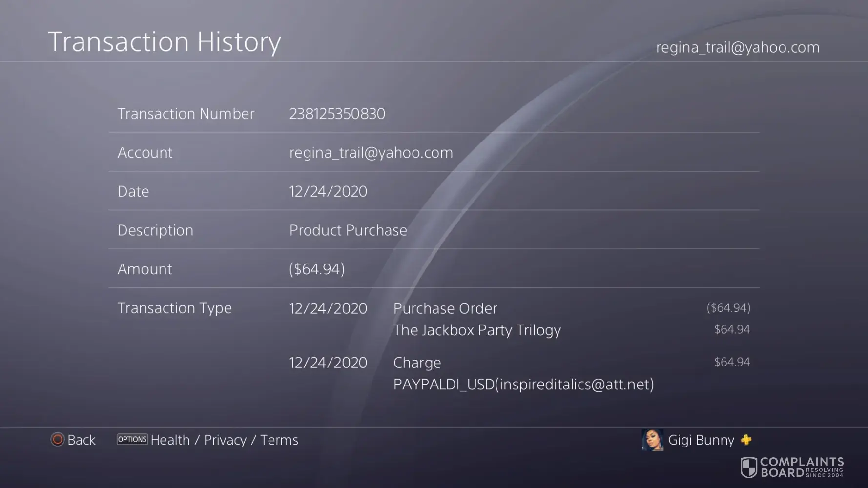The image size is (868, 488).
Task: Select the transaction number 238125350830
Action: (x=337, y=114)
